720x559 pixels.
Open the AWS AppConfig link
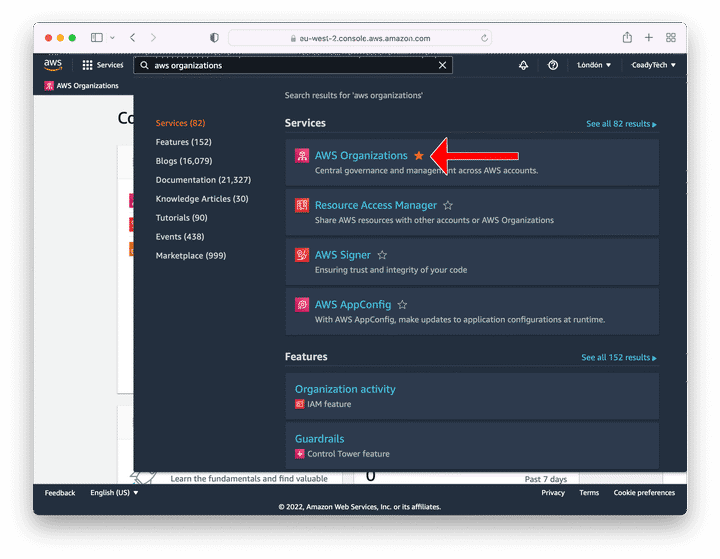pos(353,305)
